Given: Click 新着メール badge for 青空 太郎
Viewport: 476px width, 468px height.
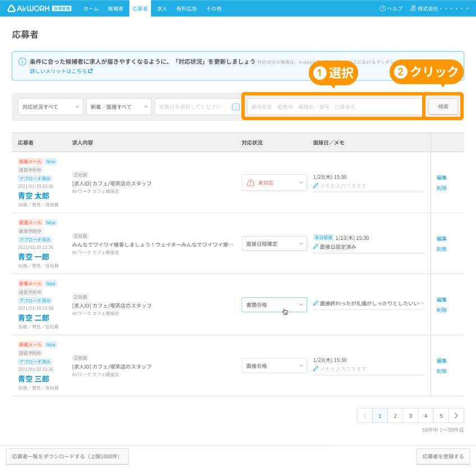Looking at the screenshot, I should pyautogui.click(x=30, y=161).
